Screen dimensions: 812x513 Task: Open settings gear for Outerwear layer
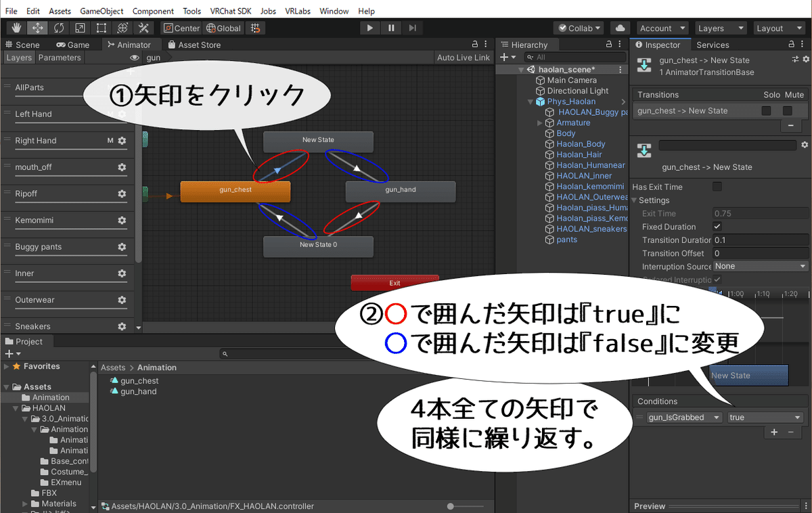(122, 300)
